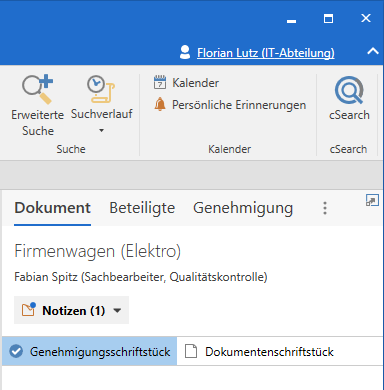Click the Persönliche Erinnerungen bell icon

(x=160, y=105)
